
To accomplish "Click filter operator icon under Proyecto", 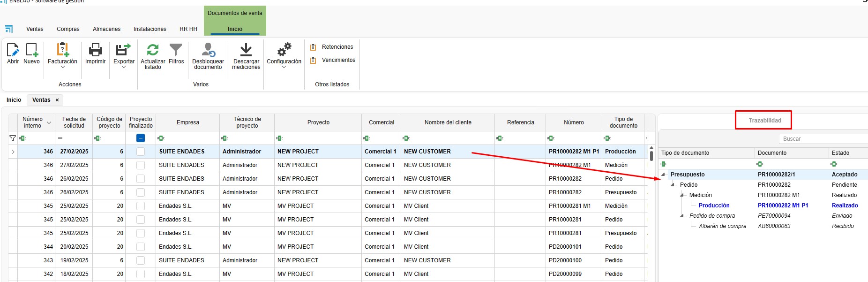I will (x=280, y=138).
